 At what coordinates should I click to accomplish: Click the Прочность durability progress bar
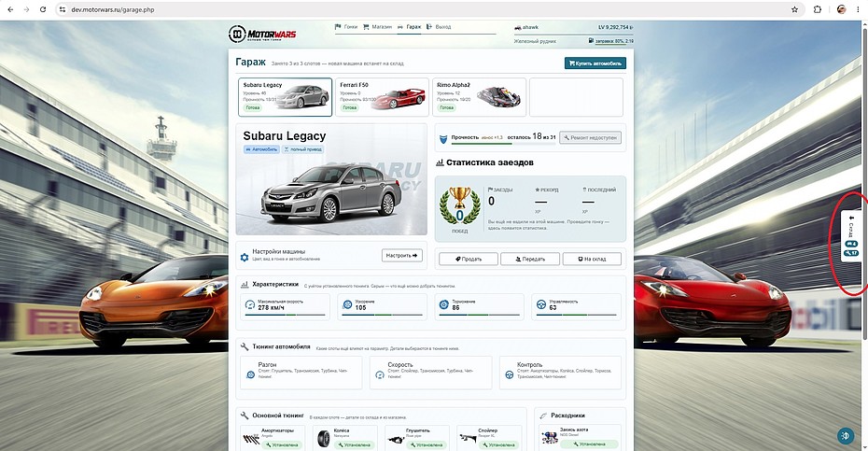coord(503,144)
